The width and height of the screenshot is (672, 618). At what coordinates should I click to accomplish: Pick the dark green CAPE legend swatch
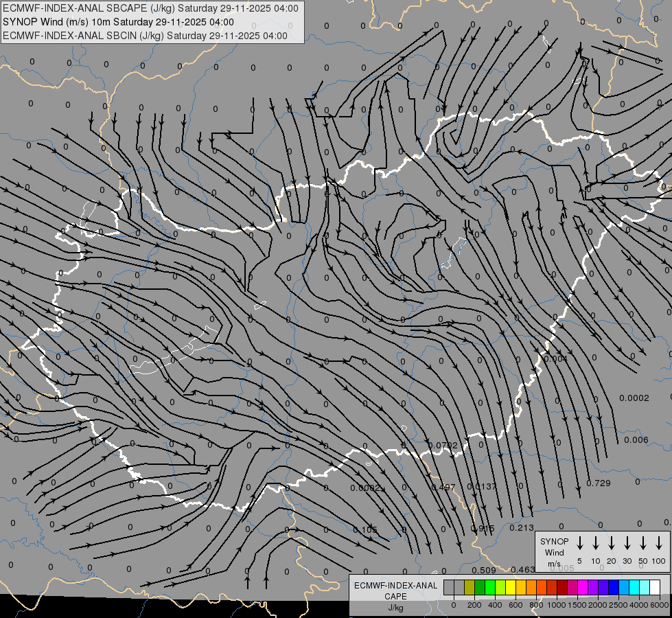pyautogui.click(x=480, y=587)
